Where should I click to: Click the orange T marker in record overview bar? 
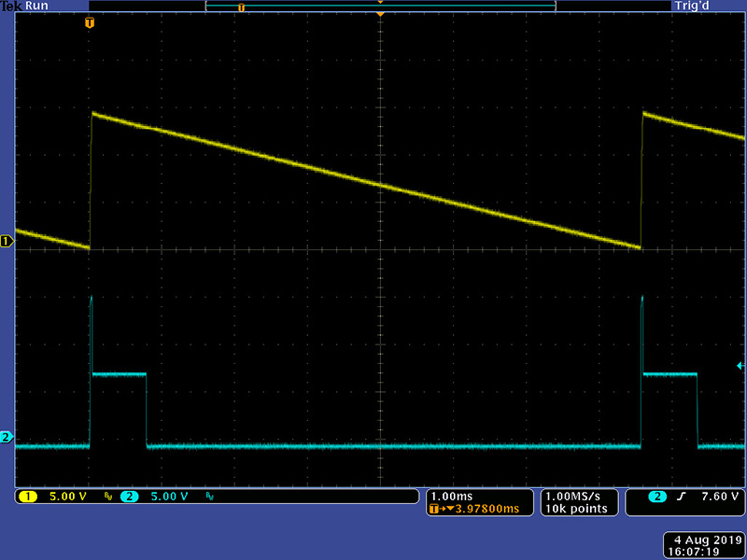click(241, 7)
